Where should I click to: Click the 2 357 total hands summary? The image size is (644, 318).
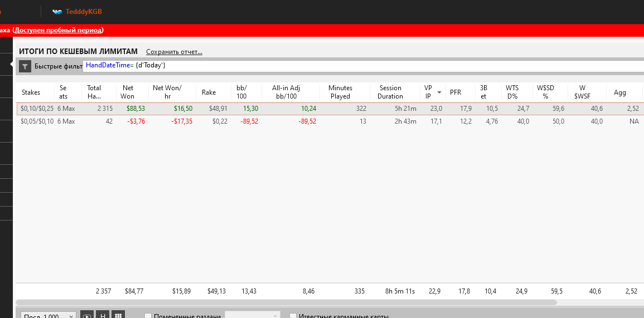pyautogui.click(x=104, y=291)
